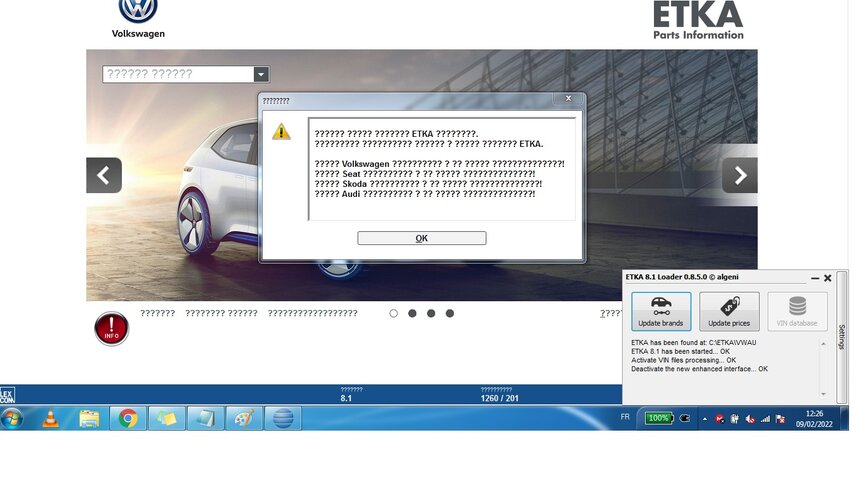Show hidden tray icons arrow
854x480 pixels.
(705, 419)
